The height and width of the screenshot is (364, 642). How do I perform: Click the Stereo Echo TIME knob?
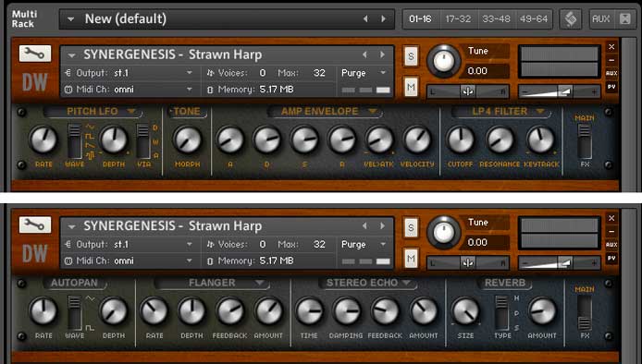(x=309, y=311)
